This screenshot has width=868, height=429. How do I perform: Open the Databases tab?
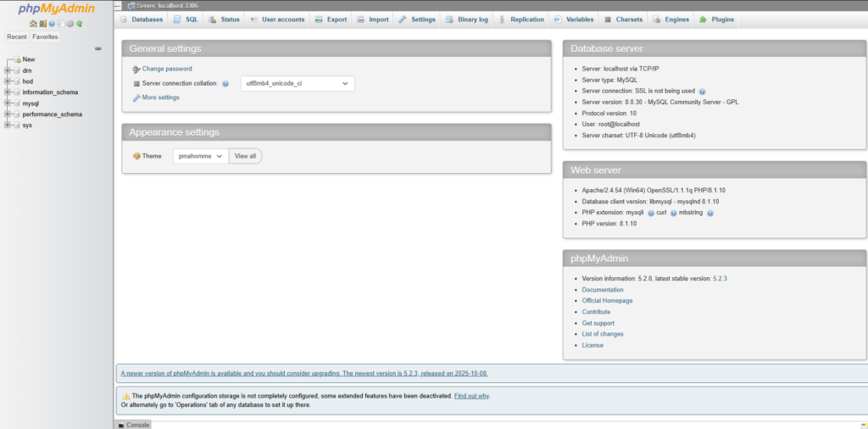pos(142,19)
